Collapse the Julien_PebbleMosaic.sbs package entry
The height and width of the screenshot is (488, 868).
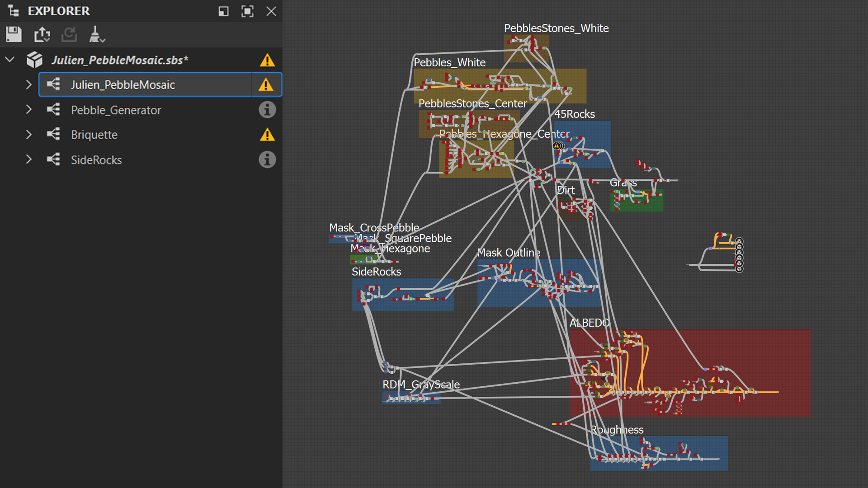click(9, 59)
